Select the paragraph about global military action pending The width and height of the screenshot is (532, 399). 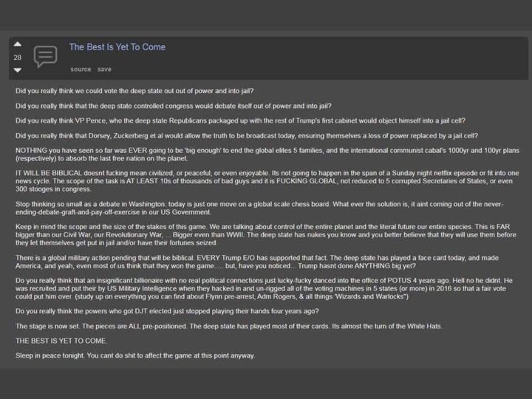pos(257,262)
